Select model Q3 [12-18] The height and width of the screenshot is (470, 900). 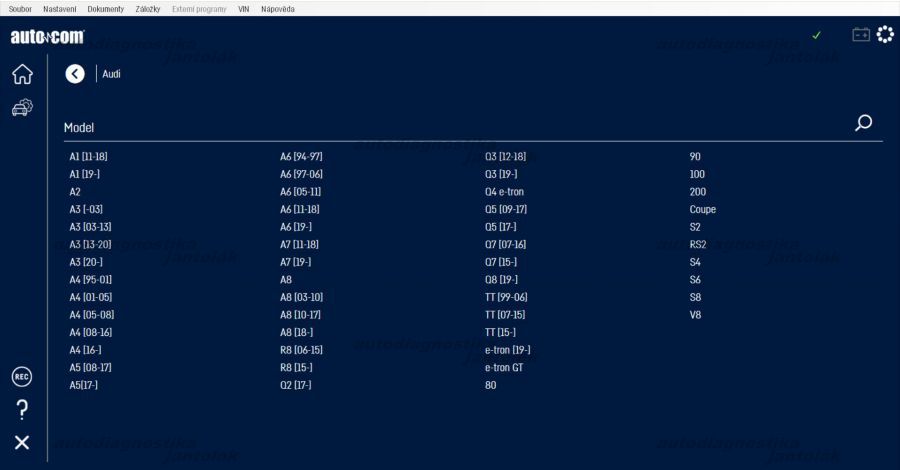(x=505, y=156)
